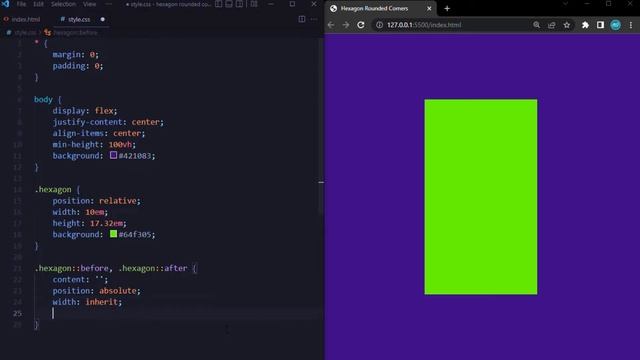Split the editor to the right
640x360 pixels.
coord(302,19)
